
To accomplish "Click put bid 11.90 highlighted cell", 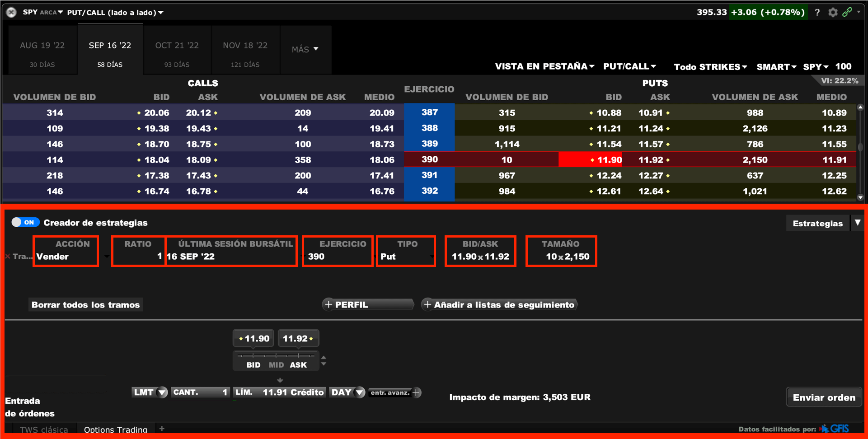I will tap(591, 160).
